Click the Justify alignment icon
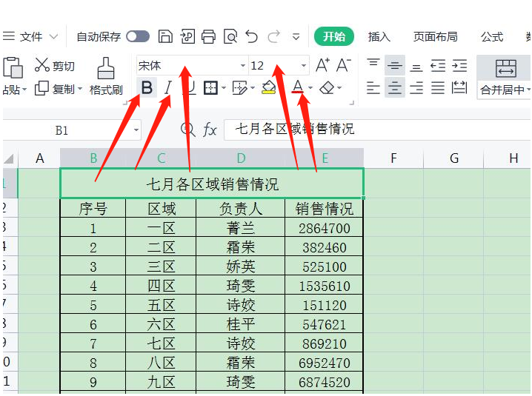This screenshot has width=532, height=396. pos(438,88)
